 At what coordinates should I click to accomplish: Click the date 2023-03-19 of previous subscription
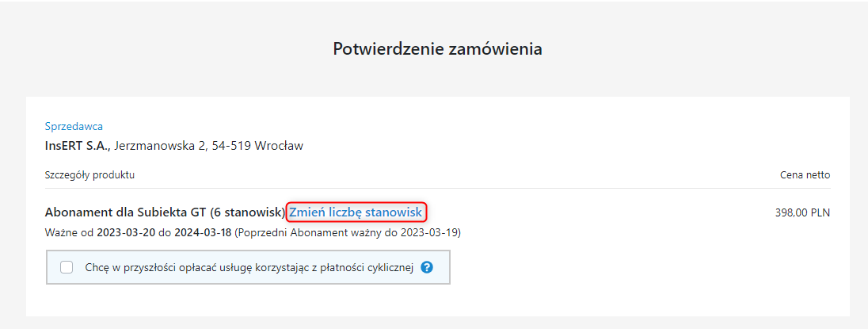click(x=429, y=232)
